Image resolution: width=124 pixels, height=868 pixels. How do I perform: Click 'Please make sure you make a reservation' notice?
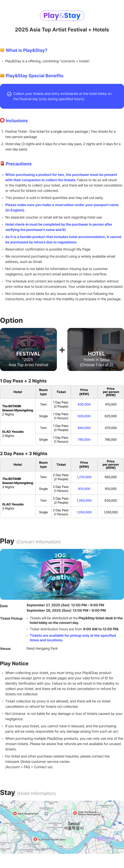pyautogui.click(x=62, y=207)
